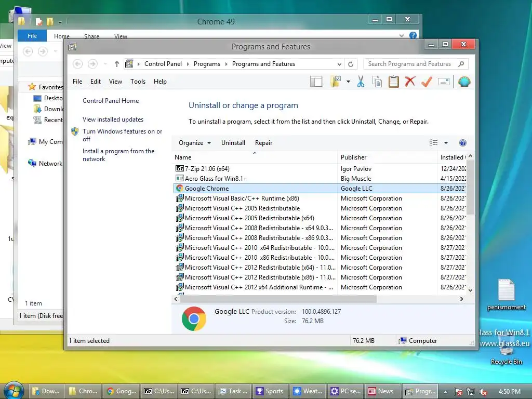Expand the chevron after Control Panel in breadcrumb
This screenshot has height=399, width=532.
point(188,64)
